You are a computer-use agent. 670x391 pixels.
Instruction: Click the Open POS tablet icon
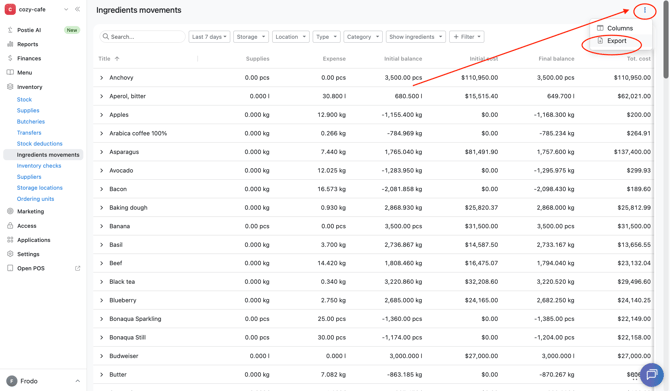tap(10, 268)
